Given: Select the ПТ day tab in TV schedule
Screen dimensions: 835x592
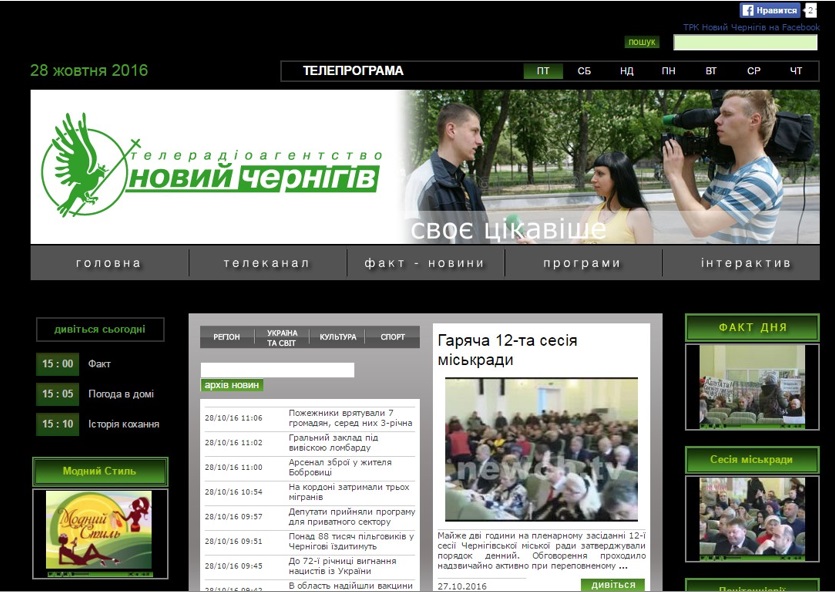Looking at the screenshot, I should (543, 71).
